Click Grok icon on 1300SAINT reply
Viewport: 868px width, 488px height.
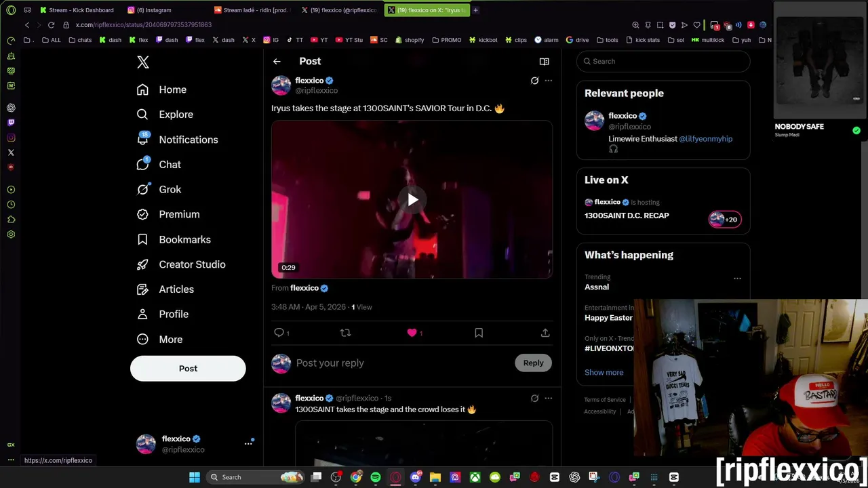534,399
